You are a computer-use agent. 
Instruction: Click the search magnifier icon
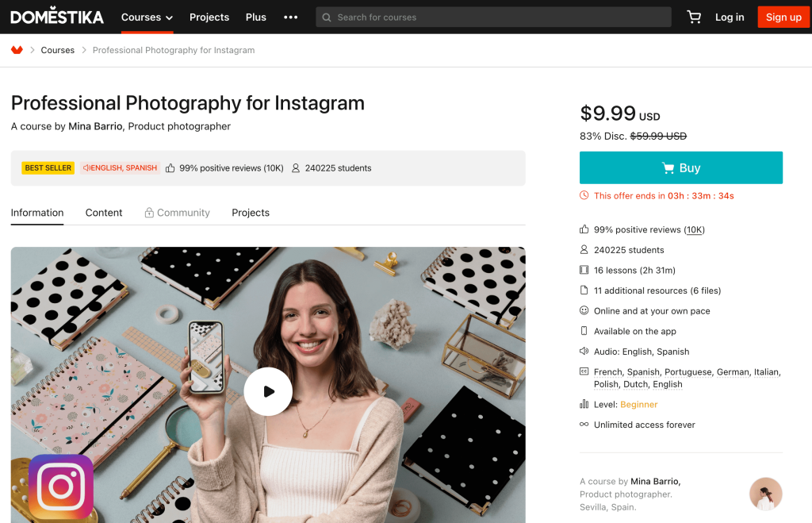click(327, 17)
